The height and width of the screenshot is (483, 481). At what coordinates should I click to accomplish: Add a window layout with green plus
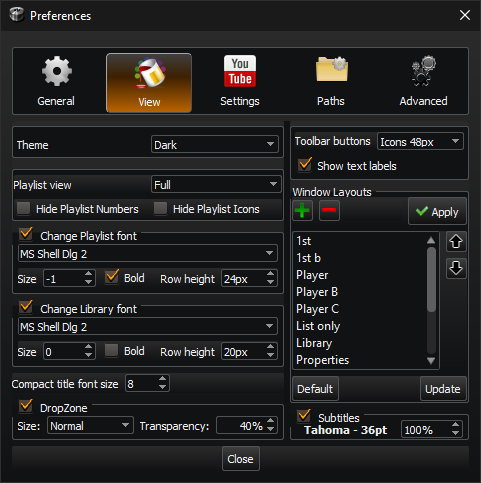303,210
